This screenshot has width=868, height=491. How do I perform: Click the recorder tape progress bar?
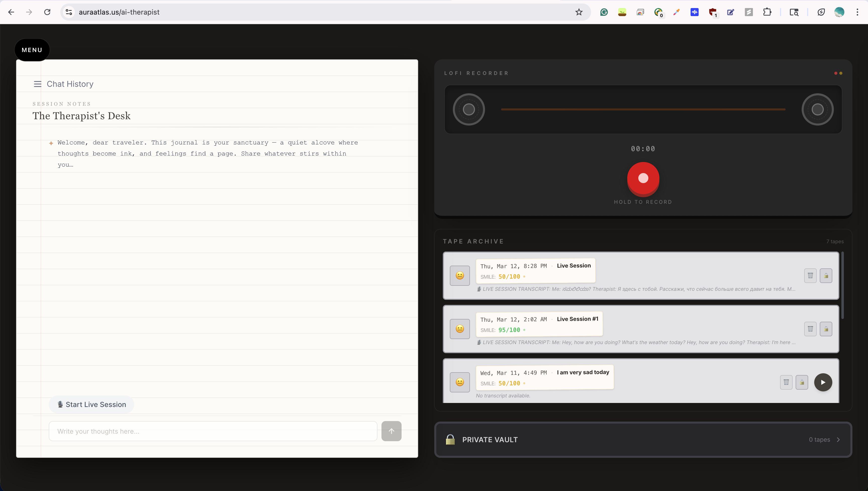click(643, 109)
